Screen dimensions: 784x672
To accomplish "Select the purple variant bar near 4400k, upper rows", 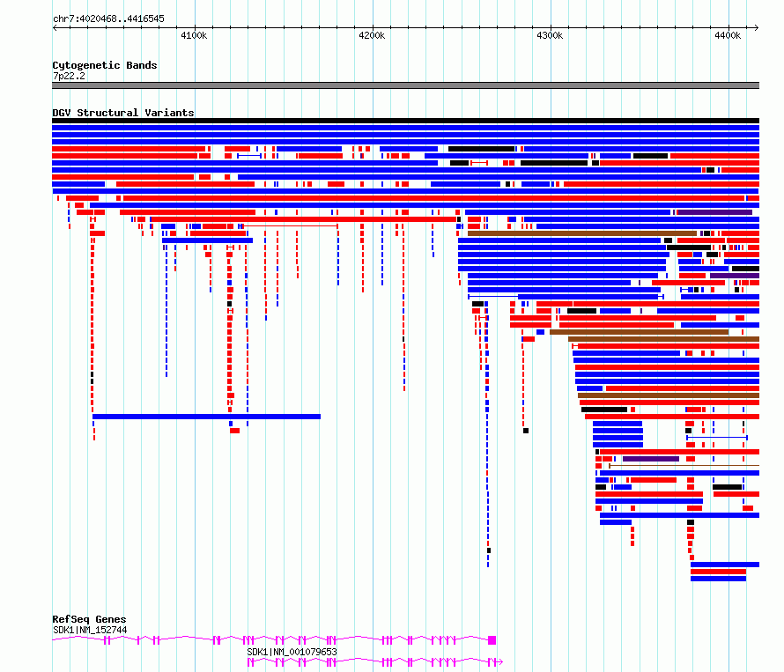I will pyautogui.click(x=714, y=212).
